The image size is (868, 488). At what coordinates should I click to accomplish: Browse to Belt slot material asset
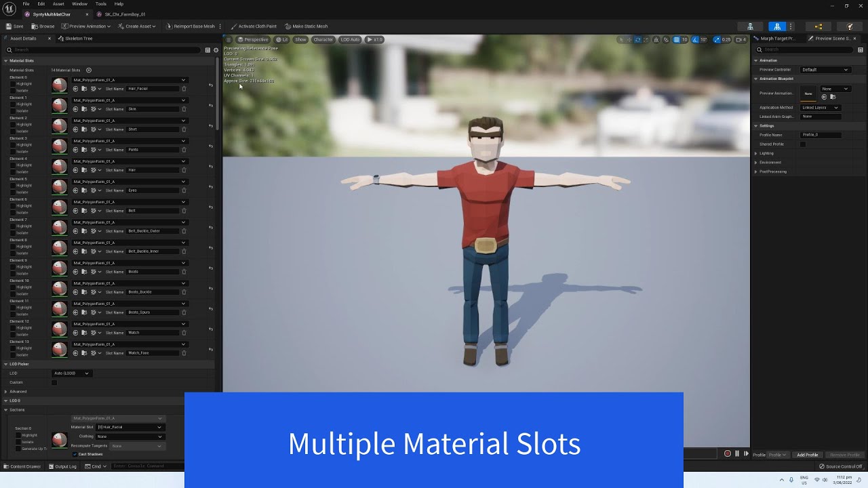click(x=84, y=211)
